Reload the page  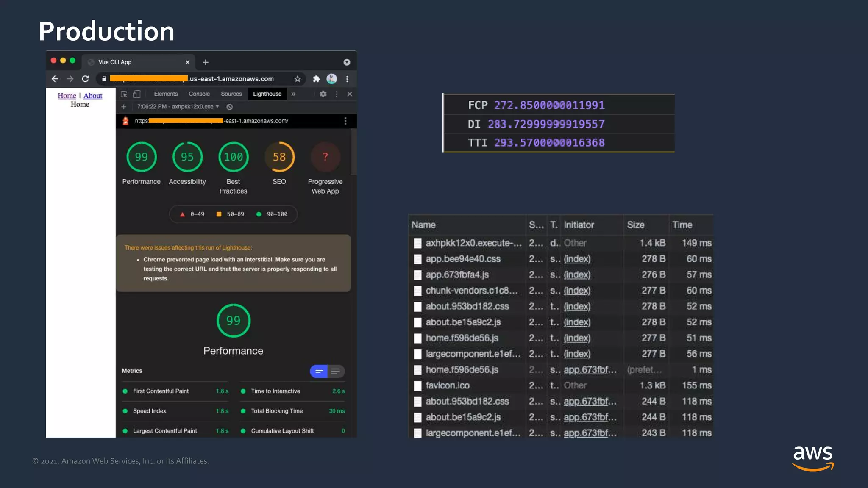point(85,79)
